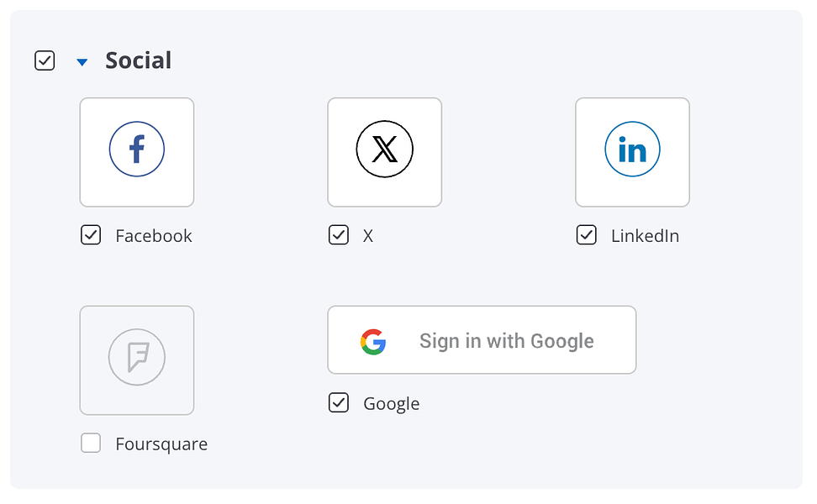This screenshot has height=504, width=817.
Task: Click the Google checkbox label text
Action: pos(391,404)
